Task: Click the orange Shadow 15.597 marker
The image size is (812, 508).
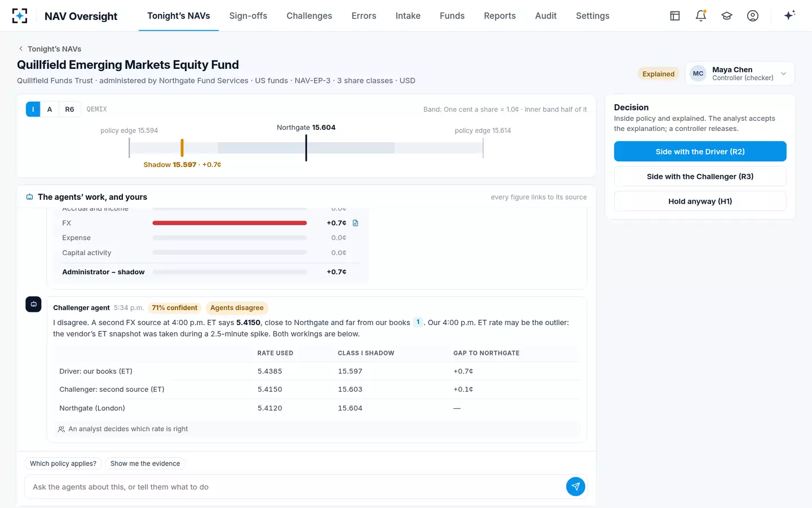Action: (182, 148)
